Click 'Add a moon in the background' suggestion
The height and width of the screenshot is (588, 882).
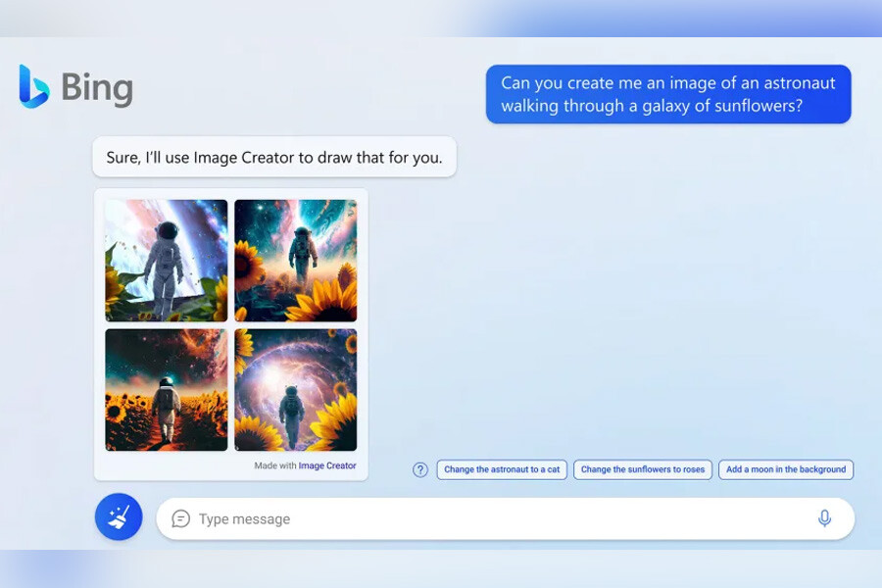coord(786,469)
